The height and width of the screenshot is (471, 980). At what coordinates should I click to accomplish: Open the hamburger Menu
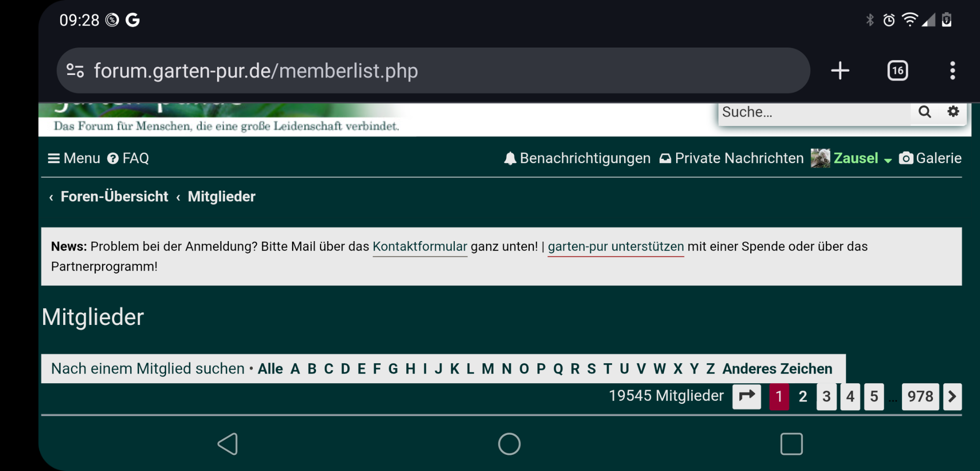point(74,158)
